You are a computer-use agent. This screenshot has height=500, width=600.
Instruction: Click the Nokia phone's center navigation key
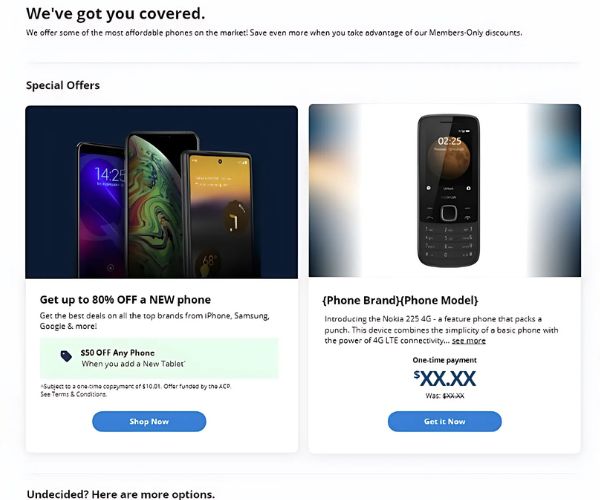coord(448,213)
